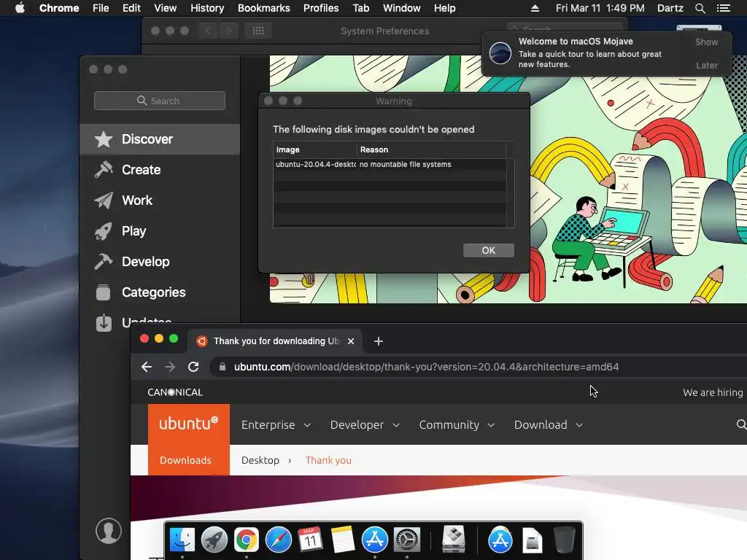747x560 pixels.
Task: Click the Updates download arrow icon
Action: pyautogui.click(x=104, y=322)
